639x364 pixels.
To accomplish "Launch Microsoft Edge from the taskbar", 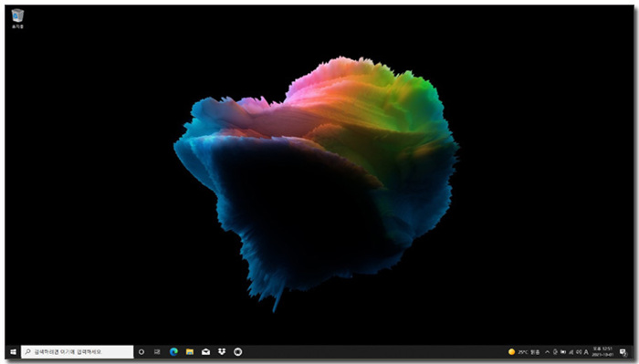I will tap(173, 352).
